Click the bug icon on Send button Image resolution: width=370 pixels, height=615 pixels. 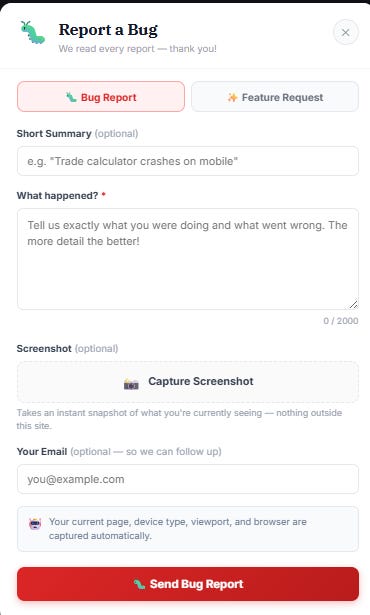coord(139,584)
